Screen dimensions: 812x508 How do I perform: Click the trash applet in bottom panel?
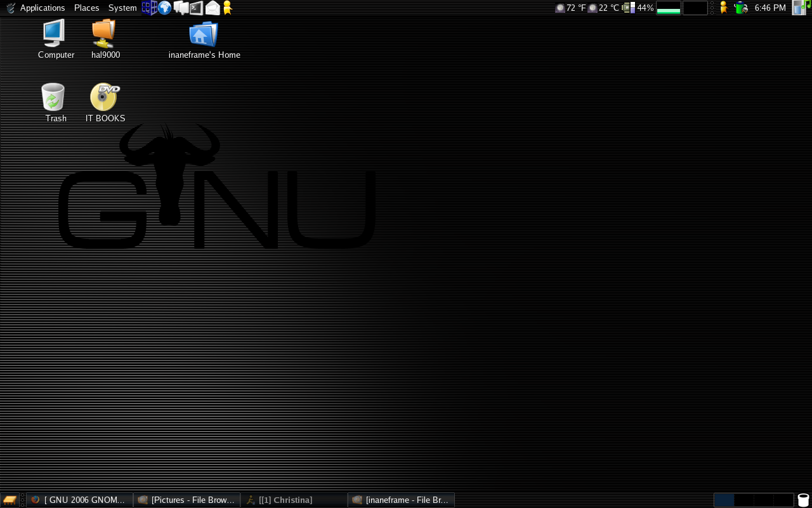[803, 500]
